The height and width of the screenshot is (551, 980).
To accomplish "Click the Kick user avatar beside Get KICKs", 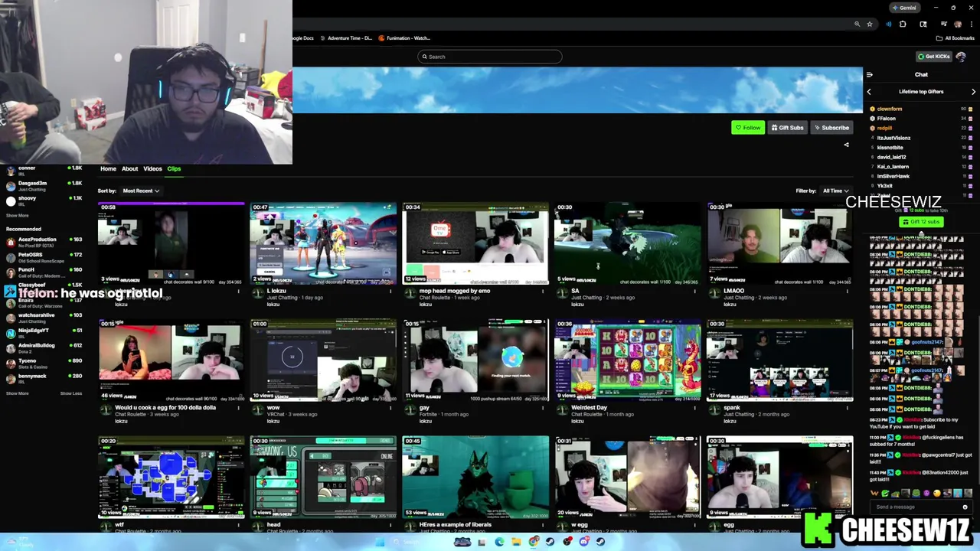I will (x=961, y=57).
